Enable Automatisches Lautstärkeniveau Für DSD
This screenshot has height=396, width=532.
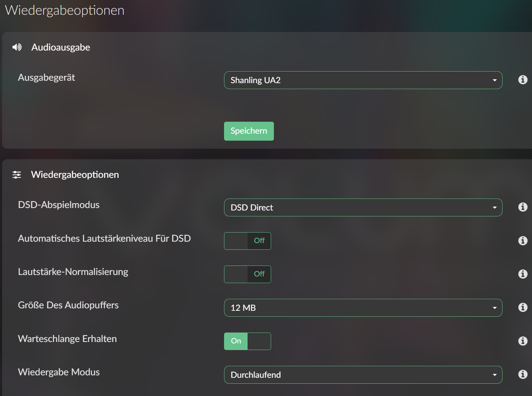point(247,241)
